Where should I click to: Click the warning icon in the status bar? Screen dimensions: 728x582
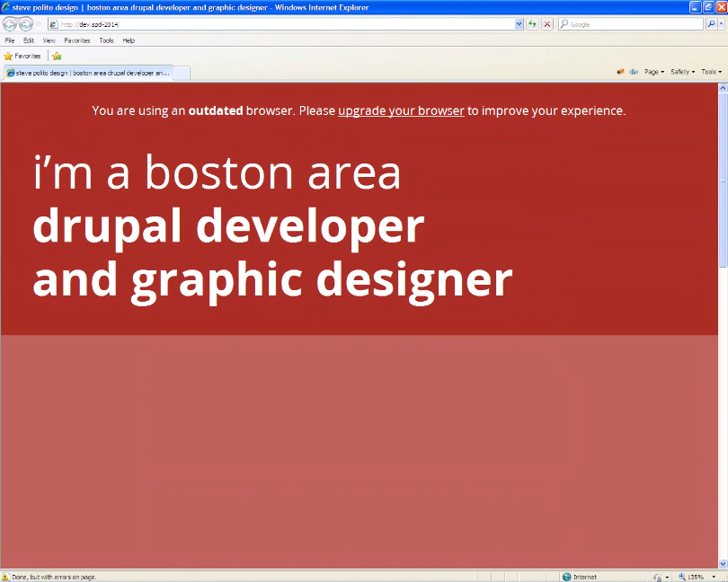click(x=5, y=577)
